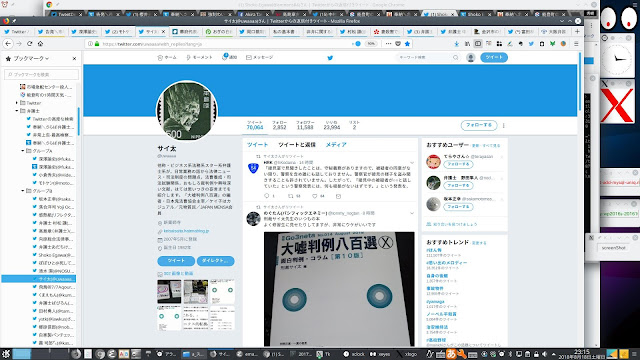Switch to the メディア tab
The height and width of the screenshot is (360, 640).
pyautogui.click(x=336, y=144)
